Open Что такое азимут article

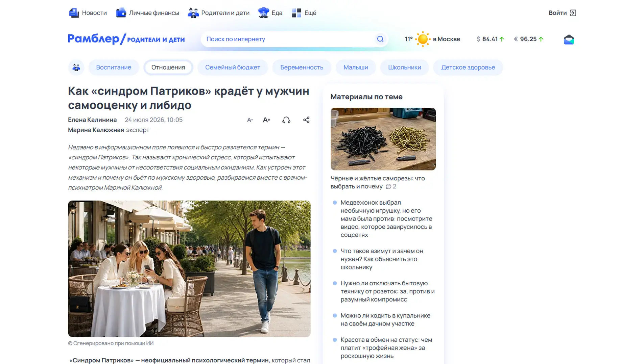382,259
